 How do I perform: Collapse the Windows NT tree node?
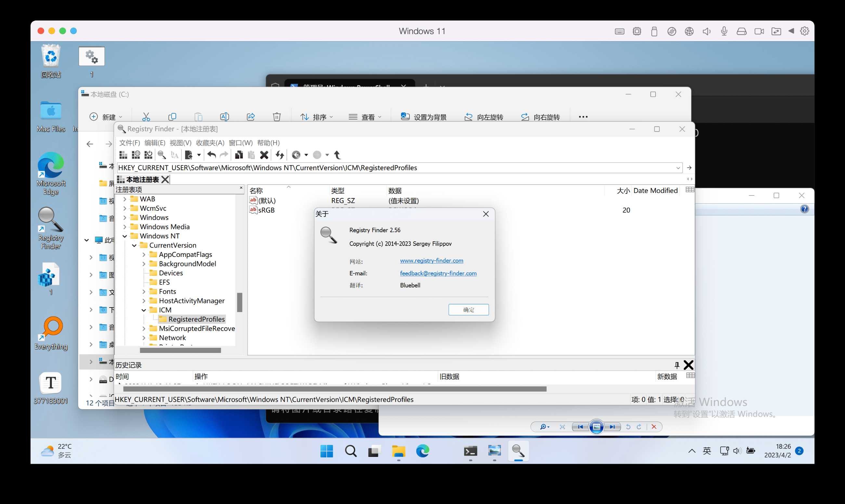(x=125, y=236)
